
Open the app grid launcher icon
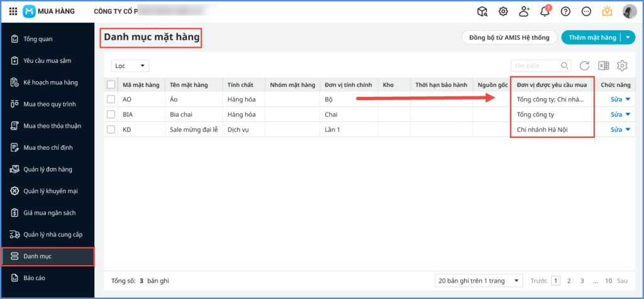coord(13,11)
